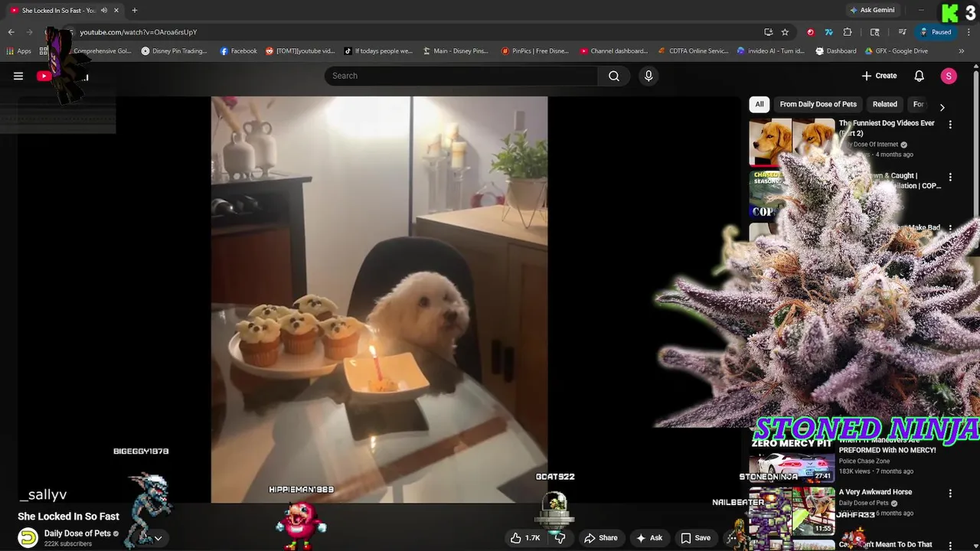Open the invideo AI bookmark
Image resolution: width=980 pixels, height=551 pixels.
(x=770, y=51)
